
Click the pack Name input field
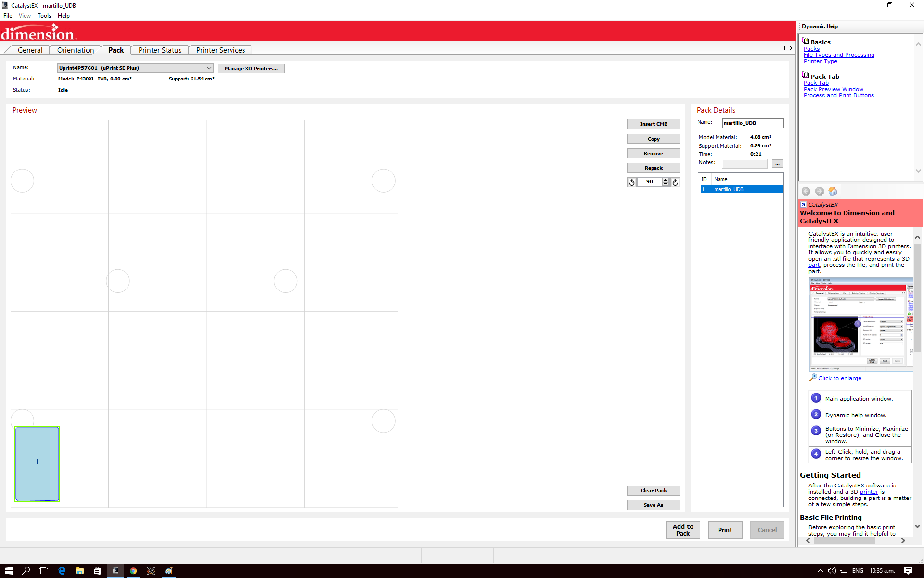click(753, 123)
